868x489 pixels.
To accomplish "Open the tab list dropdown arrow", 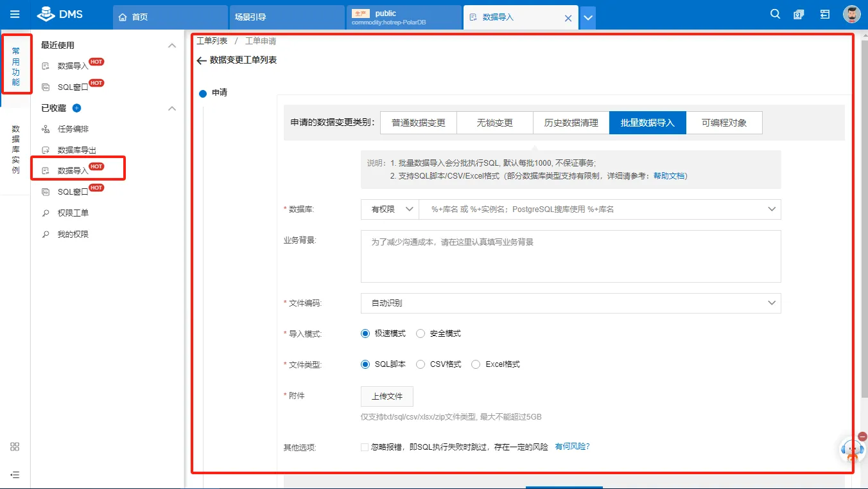I will click(x=587, y=18).
